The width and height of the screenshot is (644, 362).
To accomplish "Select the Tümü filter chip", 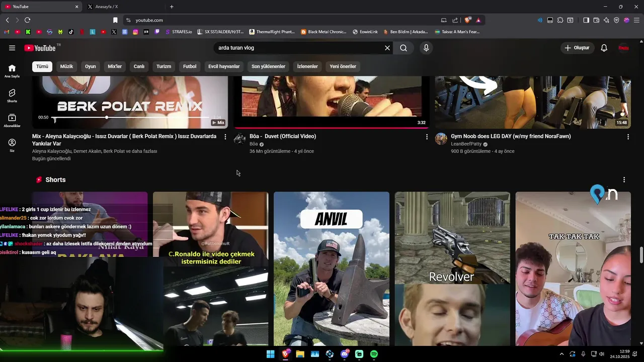I will pos(42,66).
